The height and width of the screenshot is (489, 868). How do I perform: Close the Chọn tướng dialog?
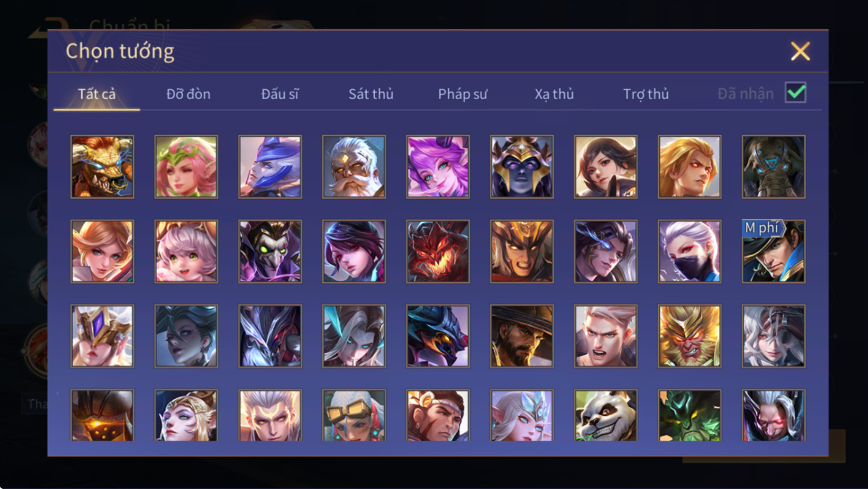(x=801, y=51)
